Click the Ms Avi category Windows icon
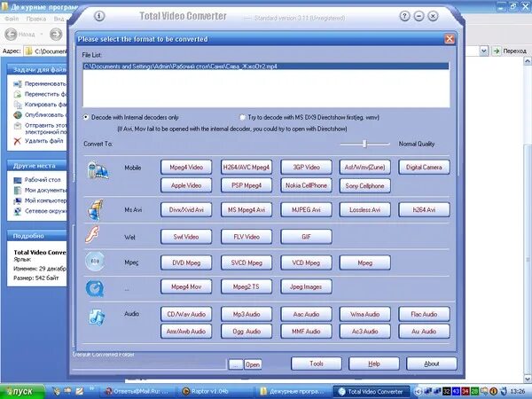Image resolution: width=532 pixels, height=399 pixels. (96, 209)
